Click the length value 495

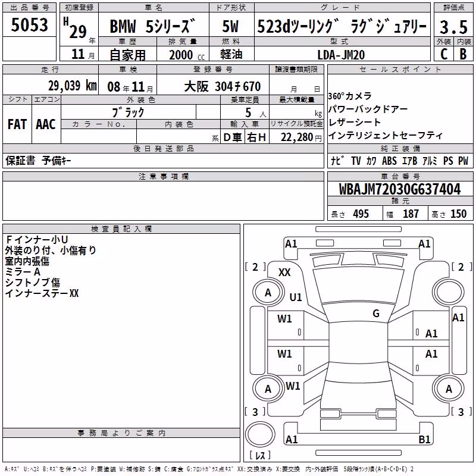pos(361,214)
